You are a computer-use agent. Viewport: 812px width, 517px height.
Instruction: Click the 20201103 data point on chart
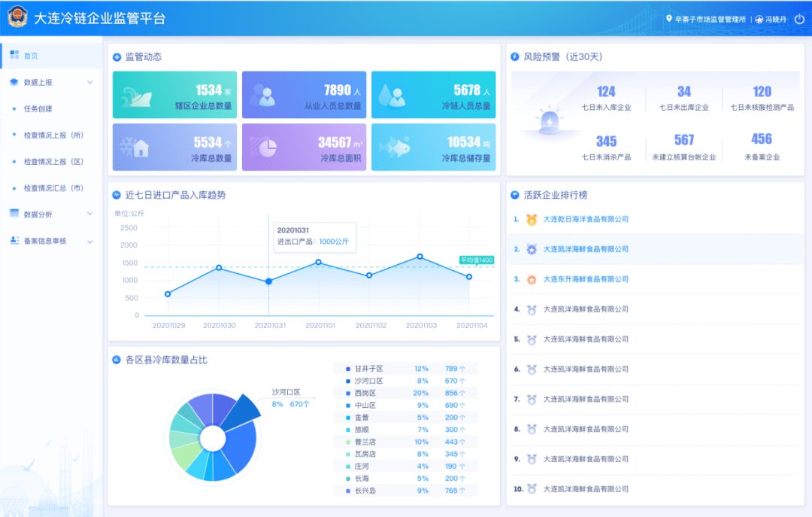[x=420, y=257]
